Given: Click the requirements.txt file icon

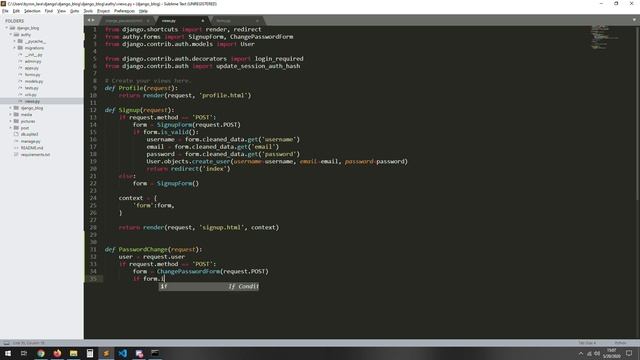Looking at the screenshot, I should [16, 155].
